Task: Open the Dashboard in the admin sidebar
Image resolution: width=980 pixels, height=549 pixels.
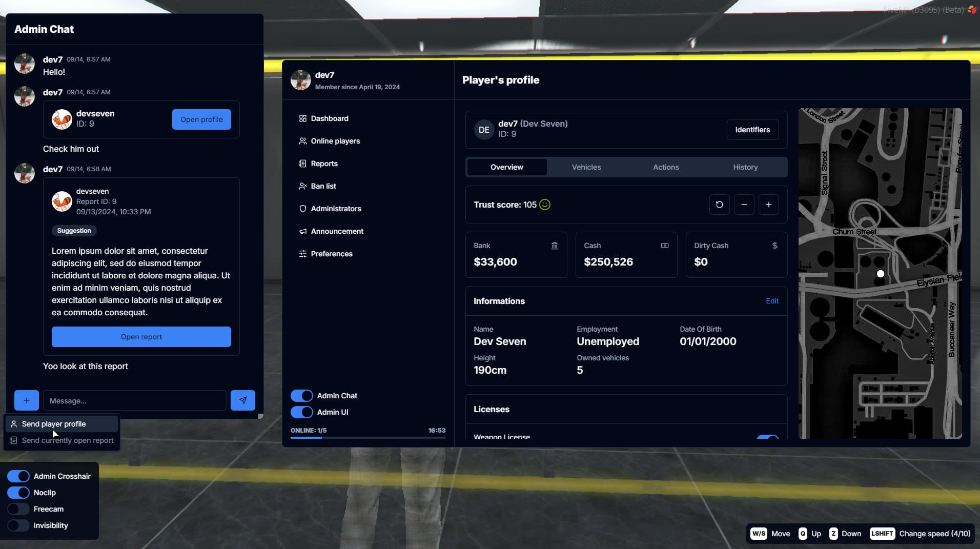Action: point(330,118)
